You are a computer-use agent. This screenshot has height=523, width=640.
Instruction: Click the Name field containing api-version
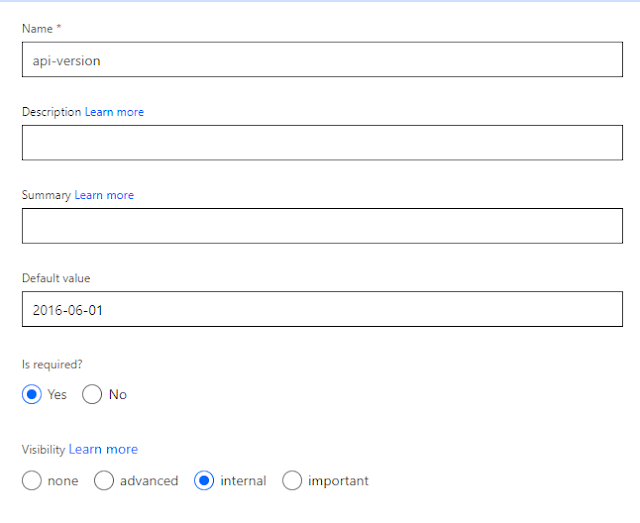click(x=322, y=59)
